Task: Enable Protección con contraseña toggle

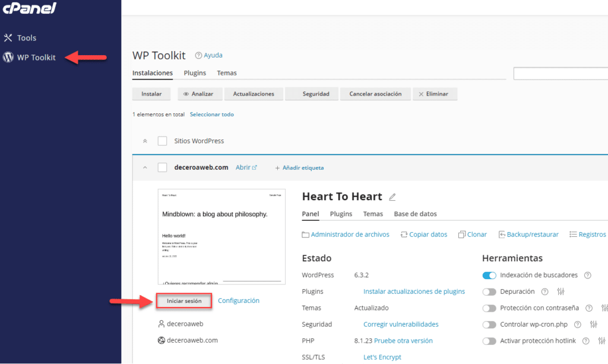Action: (489, 308)
